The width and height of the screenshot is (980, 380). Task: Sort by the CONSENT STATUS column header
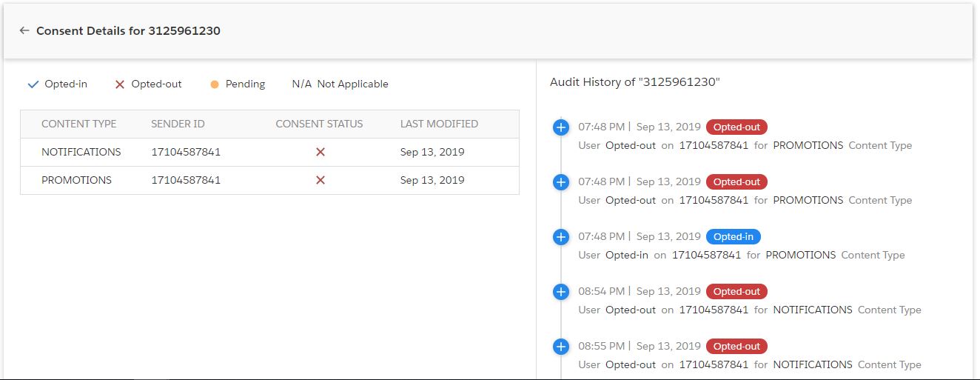point(319,124)
